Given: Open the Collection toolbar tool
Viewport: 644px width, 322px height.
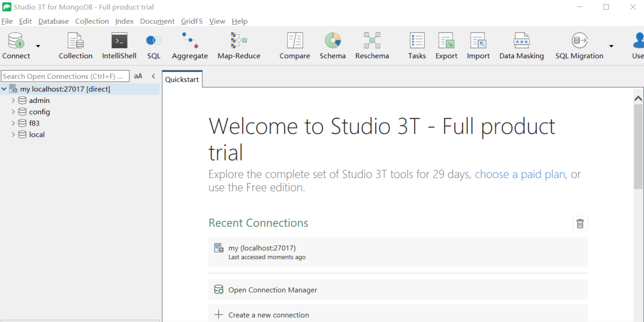Looking at the screenshot, I should point(75,45).
